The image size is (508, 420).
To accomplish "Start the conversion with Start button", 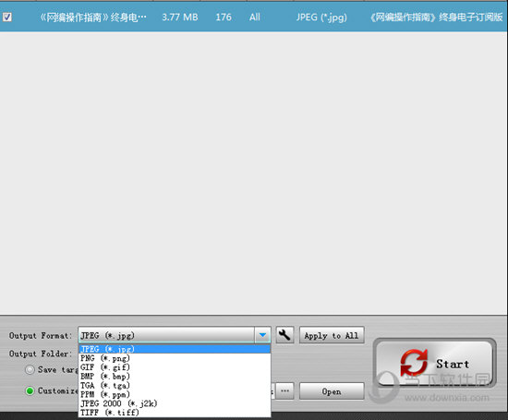I will [x=435, y=363].
